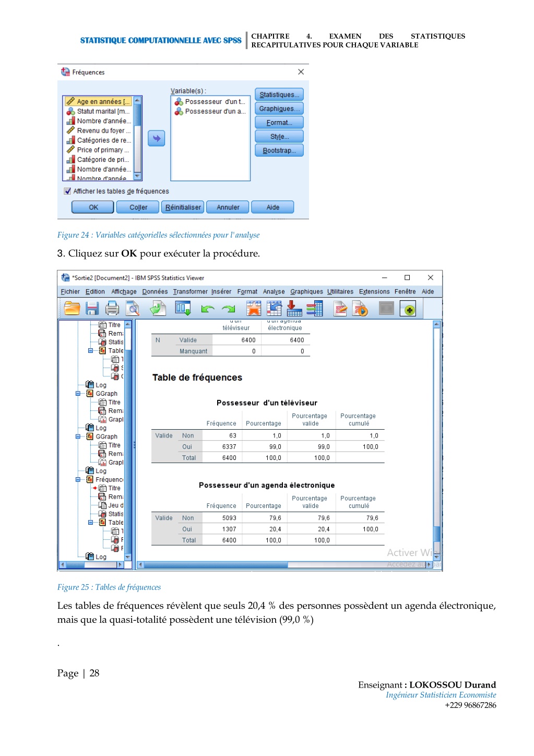Click the Go to Variable red arrow icon

[294, 309]
